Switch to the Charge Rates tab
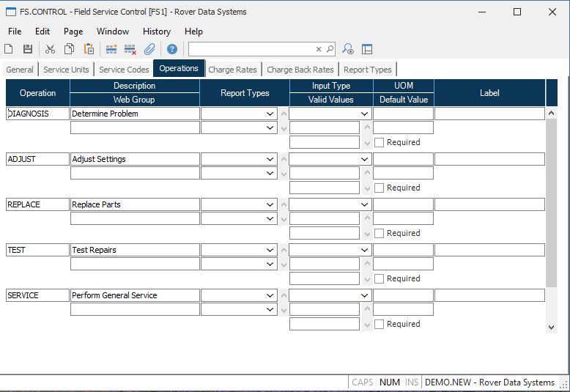The image size is (570, 392). click(x=232, y=70)
